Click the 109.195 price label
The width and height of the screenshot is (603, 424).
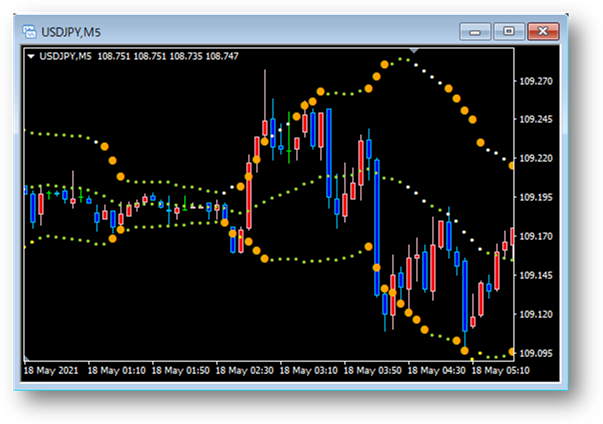(x=536, y=197)
